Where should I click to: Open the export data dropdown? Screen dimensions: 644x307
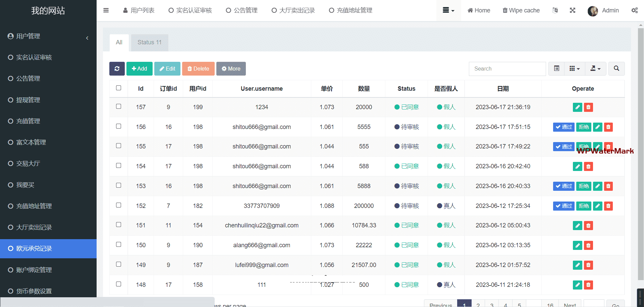pyautogui.click(x=595, y=69)
